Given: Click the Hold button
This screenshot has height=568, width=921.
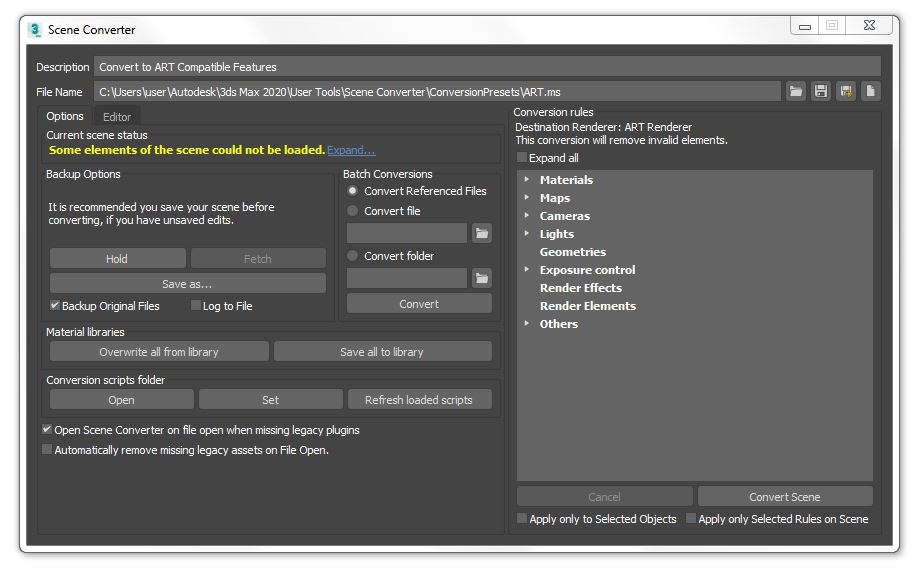Looking at the screenshot, I should click(x=117, y=258).
